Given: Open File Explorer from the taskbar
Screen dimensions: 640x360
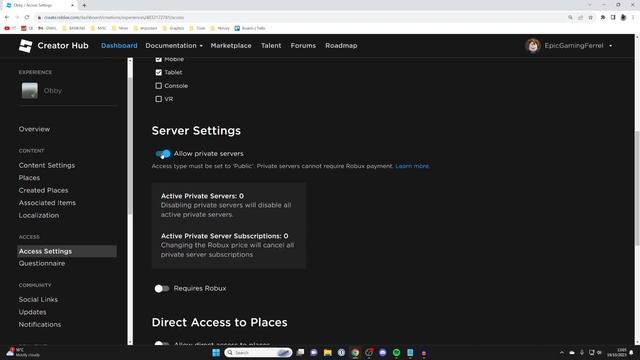Looking at the screenshot, I should [328, 353].
